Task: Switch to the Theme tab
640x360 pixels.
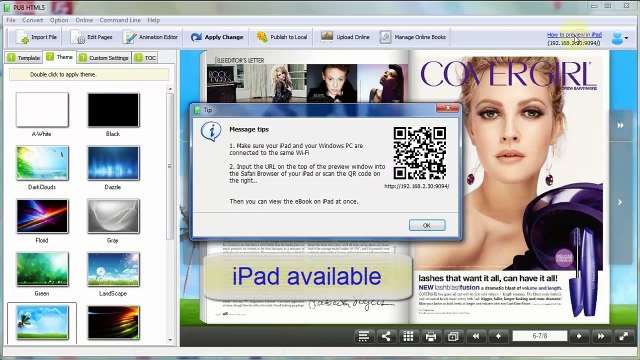Action: click(x=60, y=57)
